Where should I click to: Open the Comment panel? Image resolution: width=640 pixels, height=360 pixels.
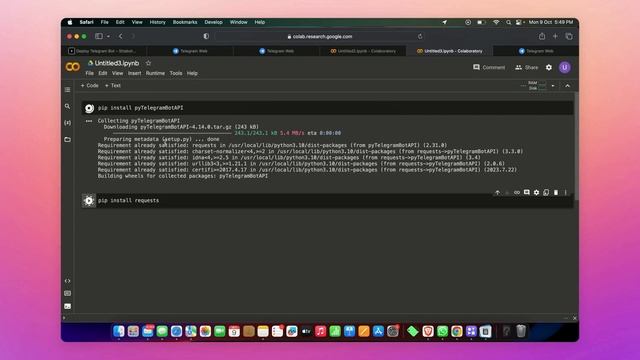pyautogui.click(x=489, y=67)
